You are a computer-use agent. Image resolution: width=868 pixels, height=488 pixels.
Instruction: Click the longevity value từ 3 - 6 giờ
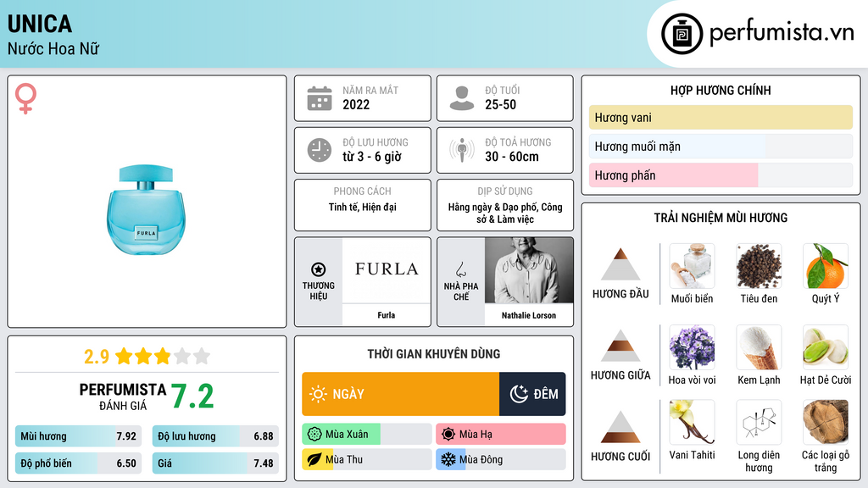tap(372, 157)
